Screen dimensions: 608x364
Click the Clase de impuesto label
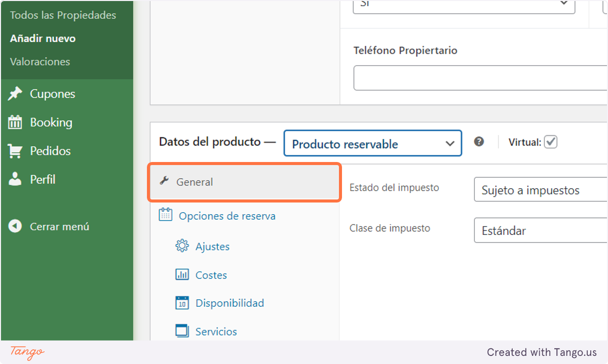pos(390,228)
